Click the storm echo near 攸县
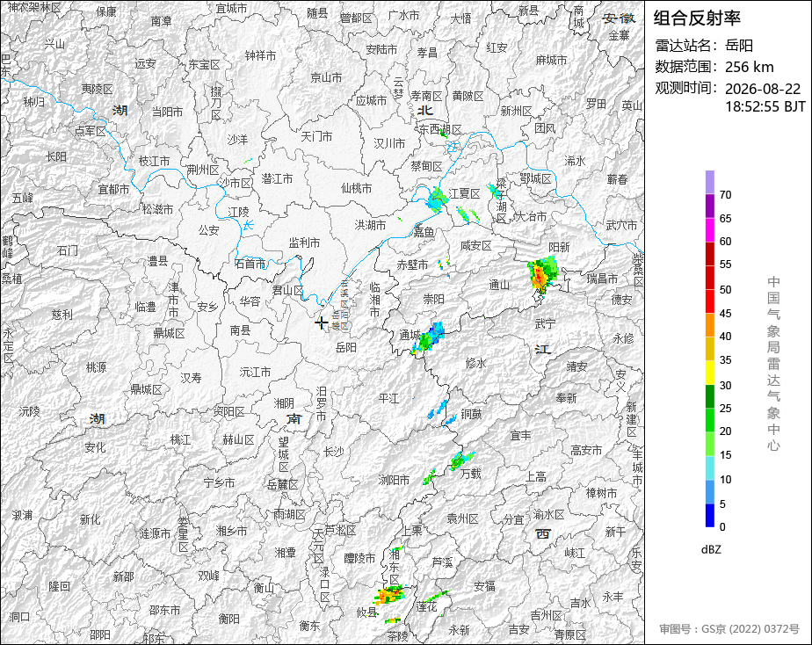 390,595
